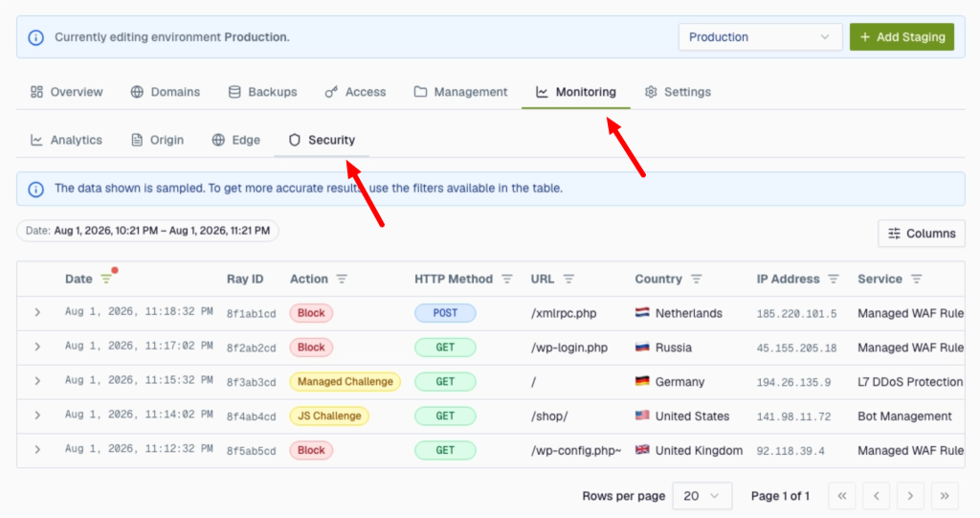Open the URL column filter icon
This screenshot has width=980, height=518.
tap(568, 279)
